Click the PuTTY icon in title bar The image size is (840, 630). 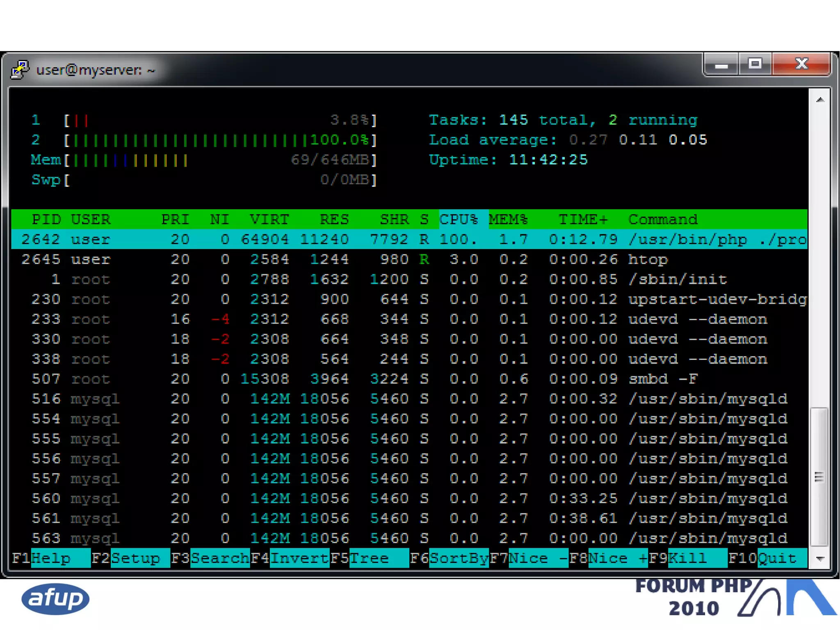pos(20,69)
